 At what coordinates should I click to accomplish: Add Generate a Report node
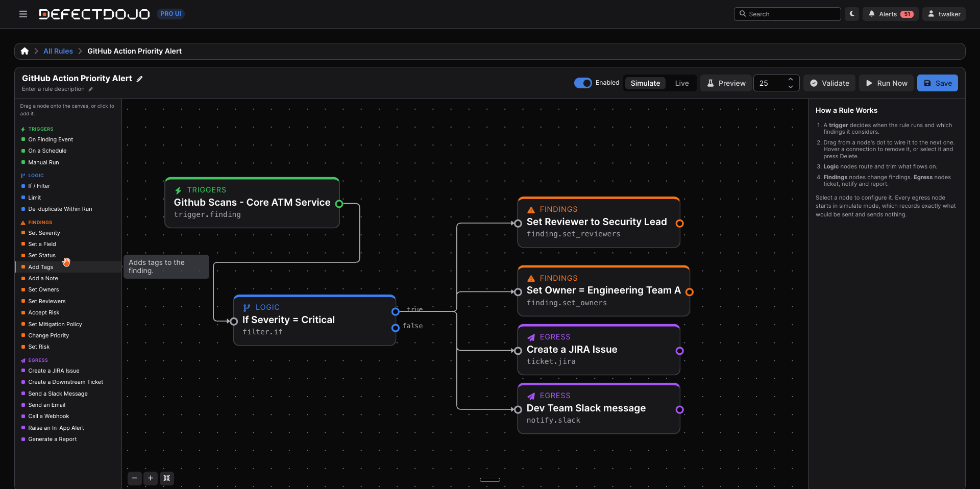tap(68, 439)
